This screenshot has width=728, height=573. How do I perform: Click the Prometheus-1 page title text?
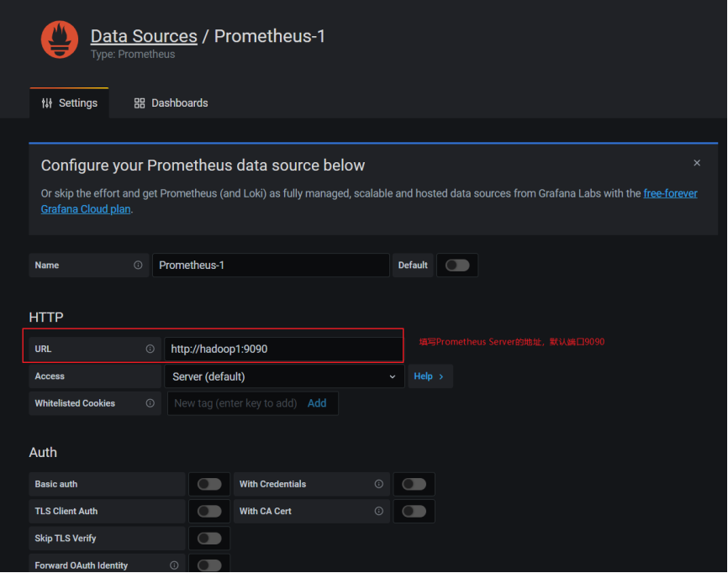click(270, 36)
